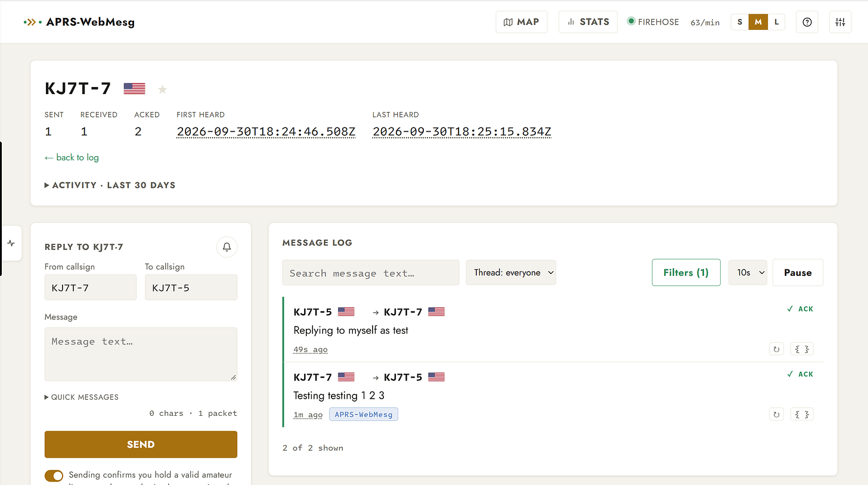
Task: Click the Send button
Action: (141, 444)
